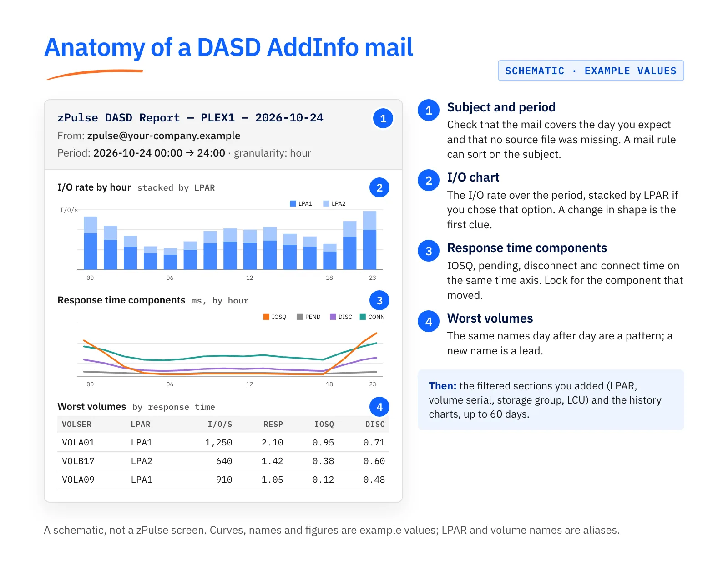The height and width of the screenshot is (566, 728).
Task: Click the DISC purple legend swatch
Action: coord(333,317)
